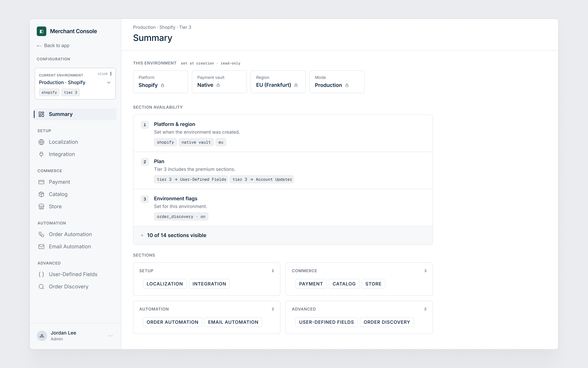Open Order Discovery in sidebar
The width and height of the screenshot is (588, 368).
(x=75, y=287)
